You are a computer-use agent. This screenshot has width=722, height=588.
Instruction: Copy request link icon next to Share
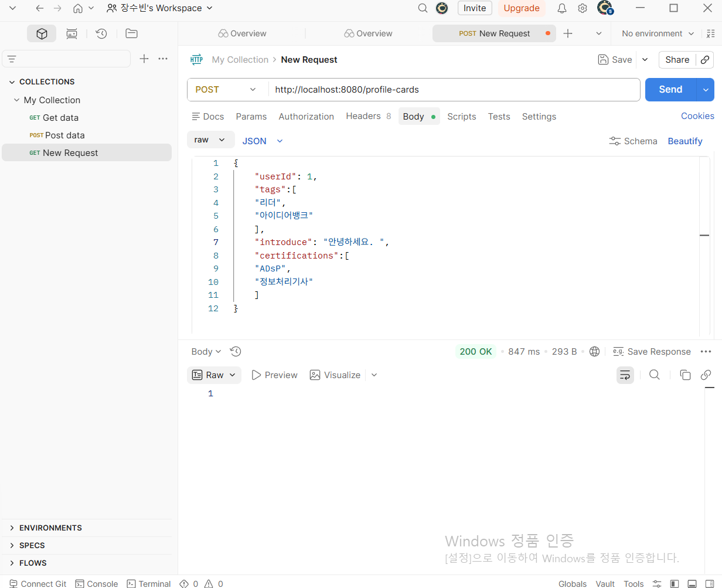click(706, 60)
